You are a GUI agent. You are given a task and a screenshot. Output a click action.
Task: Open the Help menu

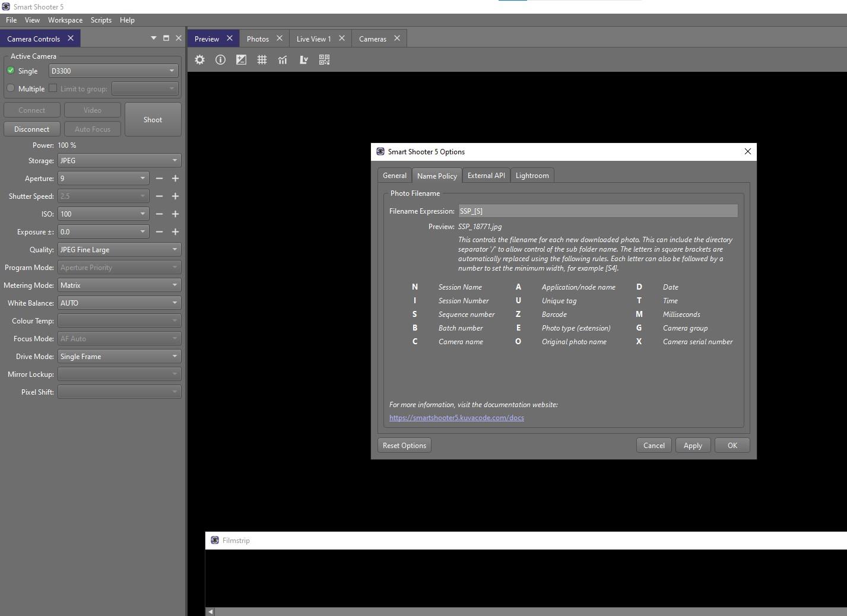point(127,20)
